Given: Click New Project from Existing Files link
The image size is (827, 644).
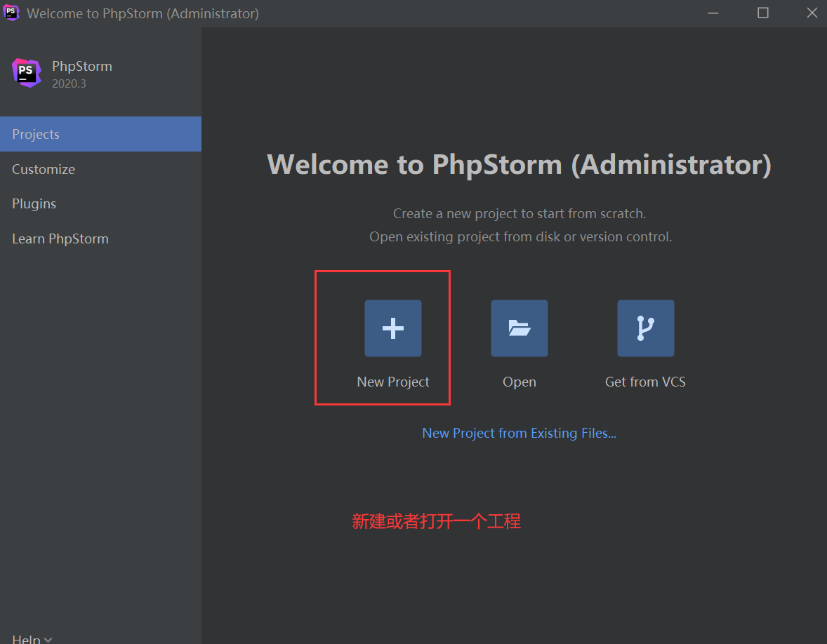Looking at the screenshot, I should pos(519,434).
